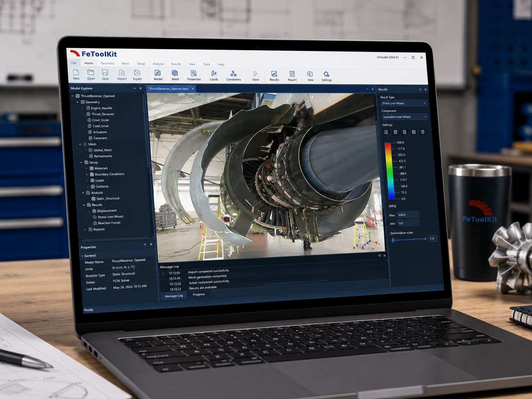Switch to the Progress tab
The width and height of the screenshot is (532, 399).
click(199, 294)
